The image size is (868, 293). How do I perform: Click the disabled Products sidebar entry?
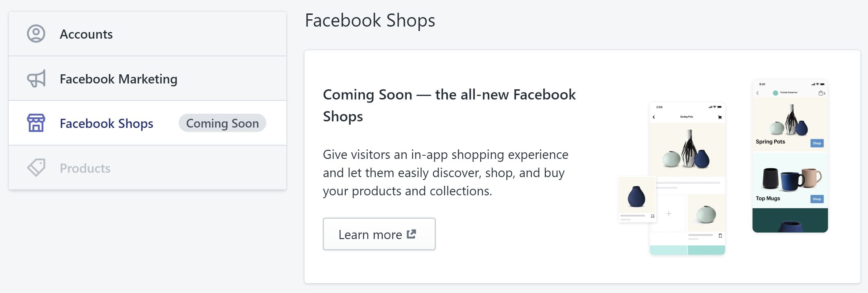click(85, 168)
